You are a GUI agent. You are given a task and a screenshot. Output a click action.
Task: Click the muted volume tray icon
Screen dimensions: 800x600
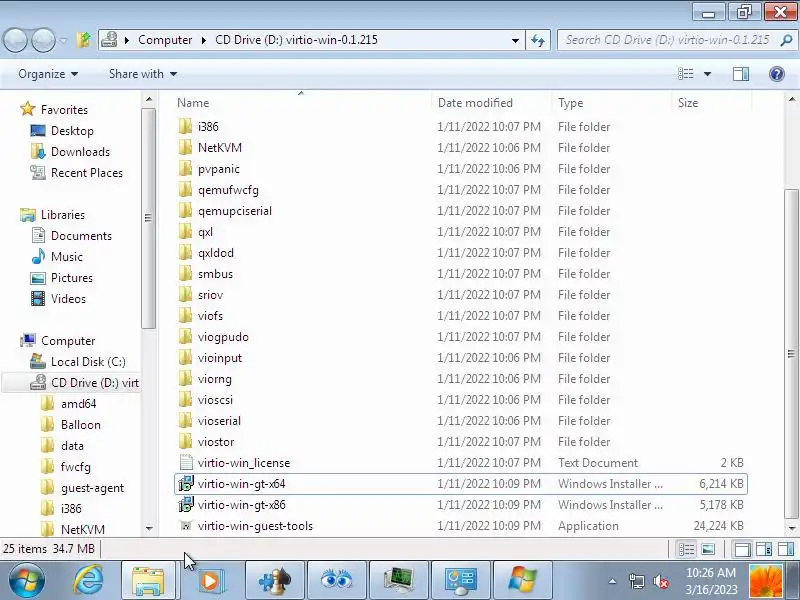[x=661, y=581]
